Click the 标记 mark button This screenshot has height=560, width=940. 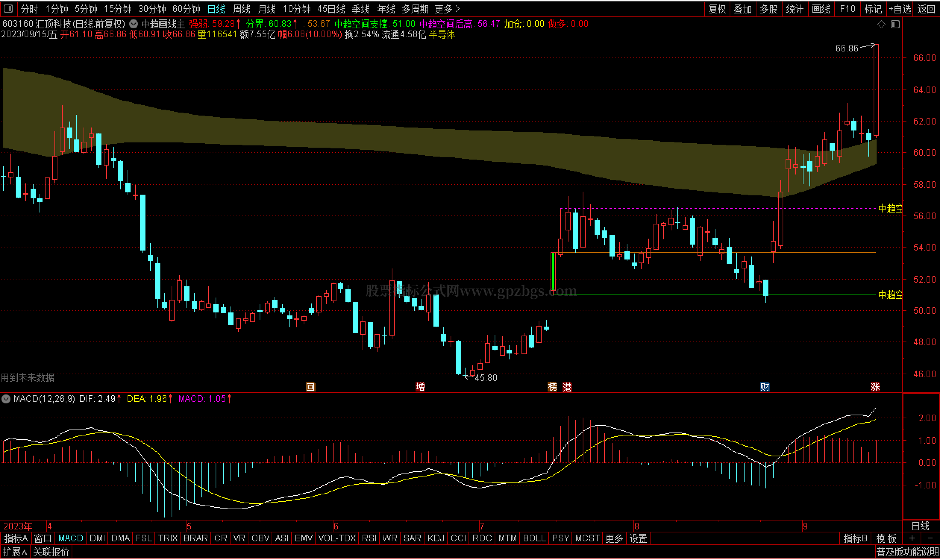click(873, 9)
